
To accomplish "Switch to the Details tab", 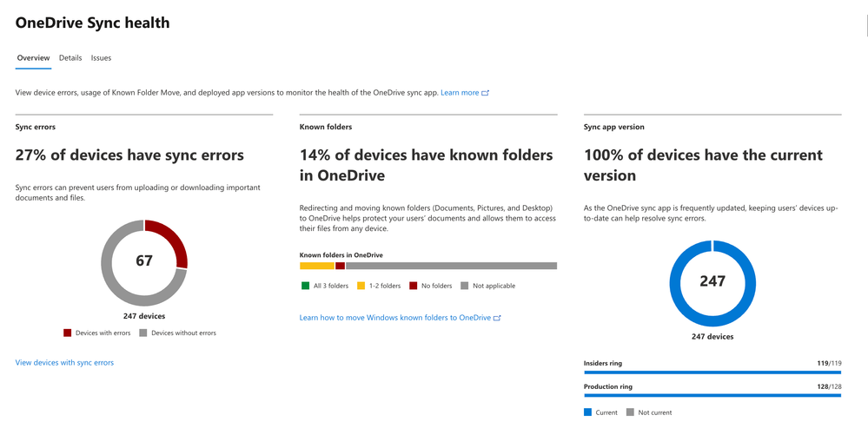I will click(70, 58).
